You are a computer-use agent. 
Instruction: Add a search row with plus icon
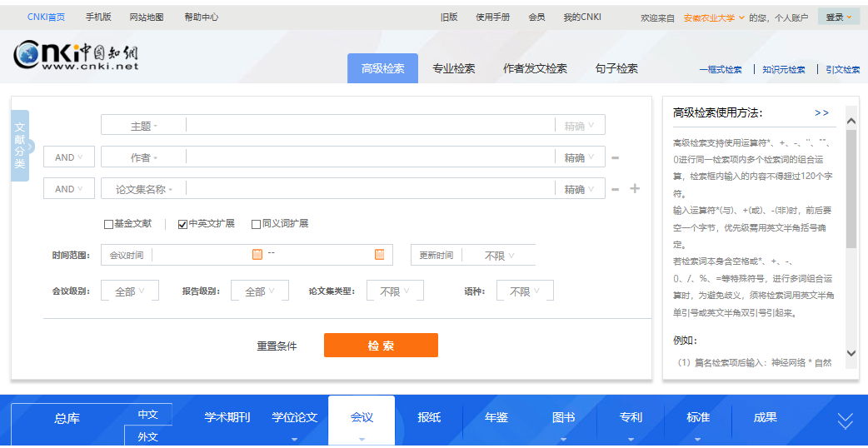[635, 189]
